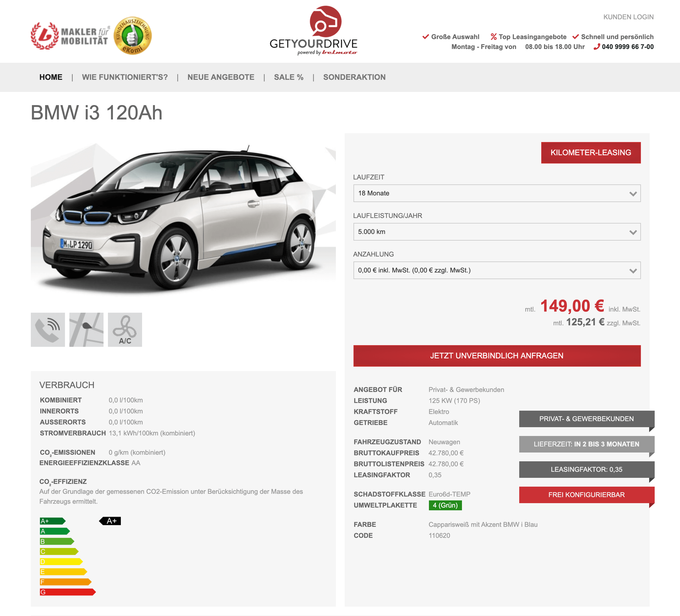
Task: Click the green 4 (Grün) Umweltplakette badge
Action: coord(445,505)
